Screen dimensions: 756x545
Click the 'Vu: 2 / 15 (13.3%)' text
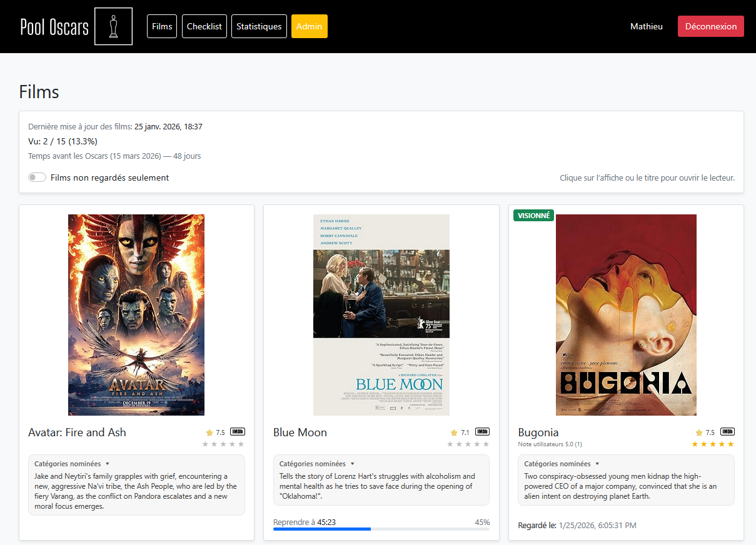63,141
